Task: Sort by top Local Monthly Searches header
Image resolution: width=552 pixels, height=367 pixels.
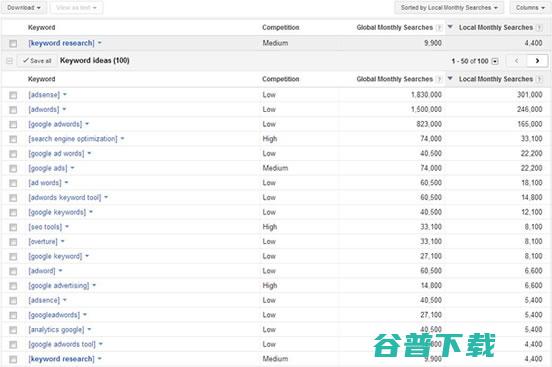Action: point(496,27)
